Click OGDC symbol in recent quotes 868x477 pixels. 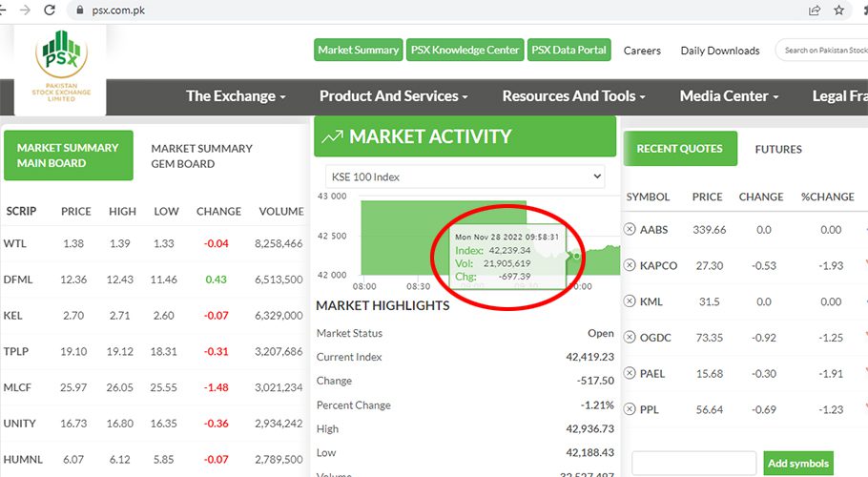point(655,338)
